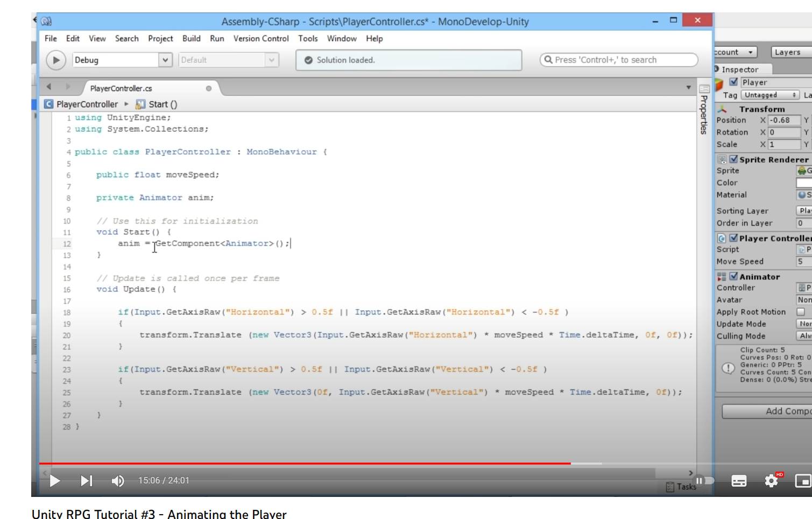The image size is (812, 519).
Task: Open the Untagged tag dropdown in Inspector
Action: click(771, 95)
